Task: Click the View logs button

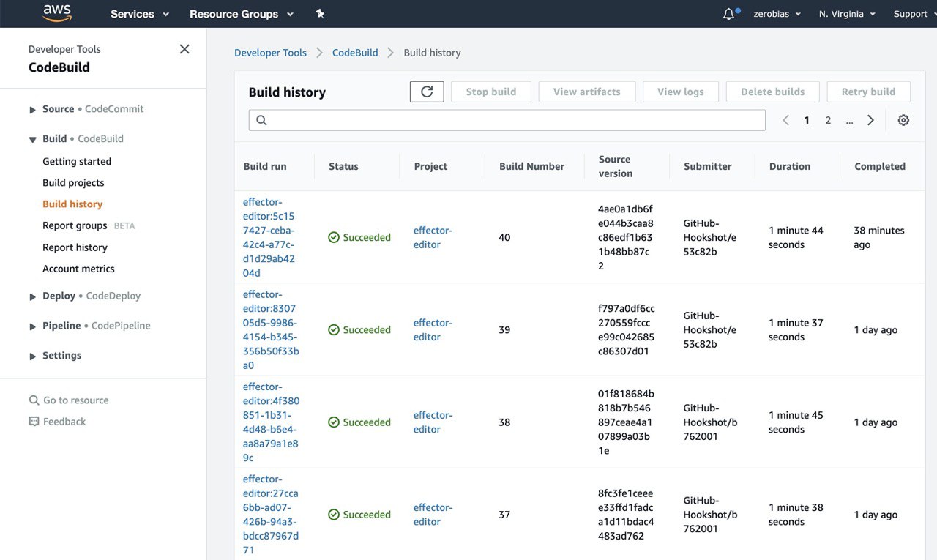Action: [x=681, y=92]
